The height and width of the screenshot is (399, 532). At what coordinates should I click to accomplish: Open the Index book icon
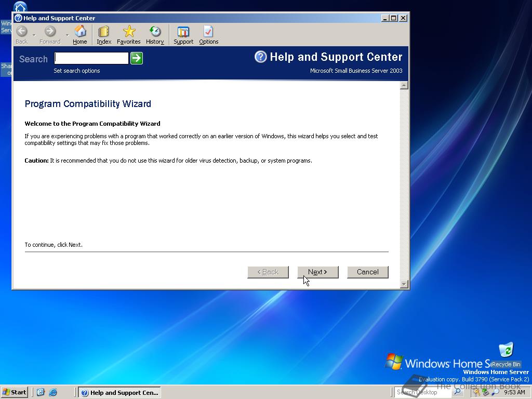[104, 35]
